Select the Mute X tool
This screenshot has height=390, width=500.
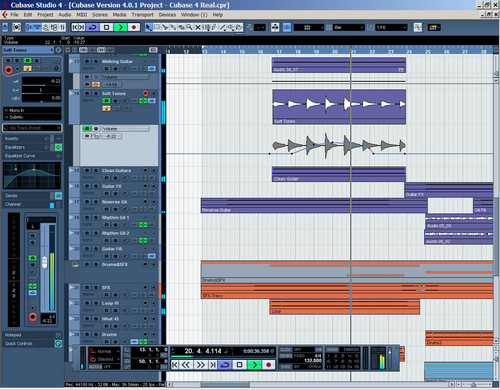pyautogui.click(x=198, y=27)
